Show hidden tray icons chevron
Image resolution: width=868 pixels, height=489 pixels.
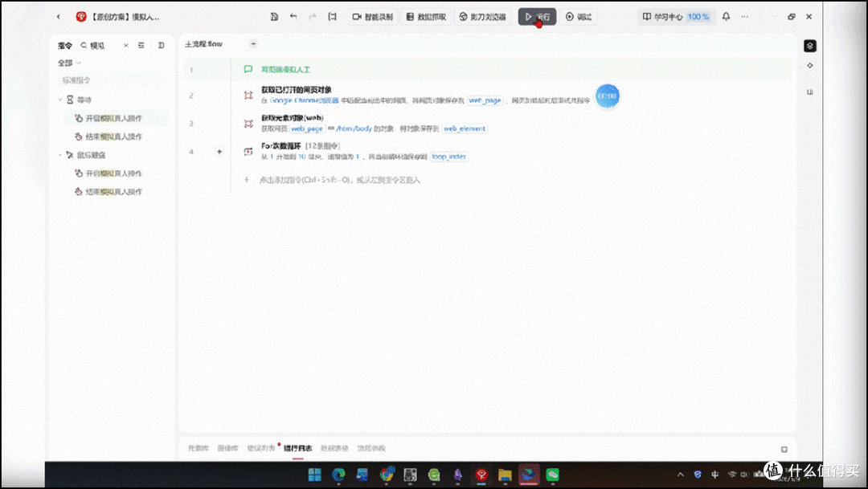tap(681, 475)
